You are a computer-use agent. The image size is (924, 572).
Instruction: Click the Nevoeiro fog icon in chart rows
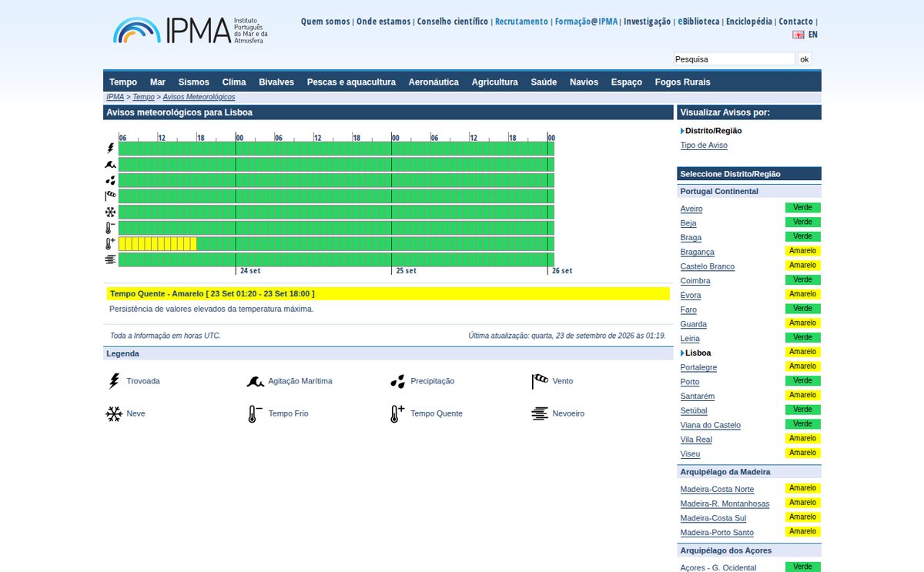coord(111,259)
